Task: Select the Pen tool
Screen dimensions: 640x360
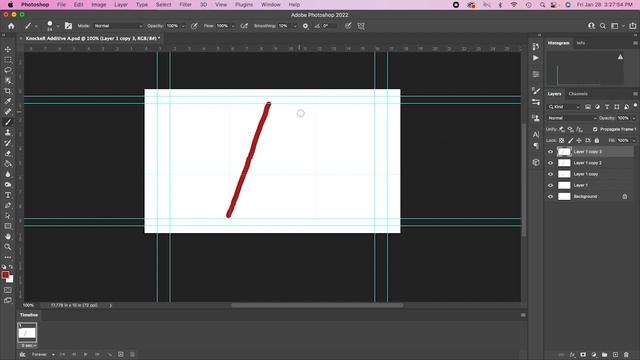Action: (8, 205)
